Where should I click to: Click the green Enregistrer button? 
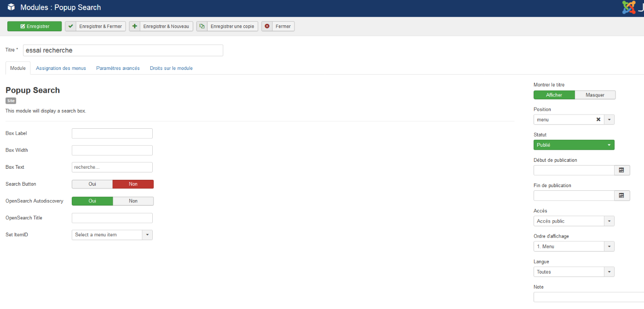point(34,26)
